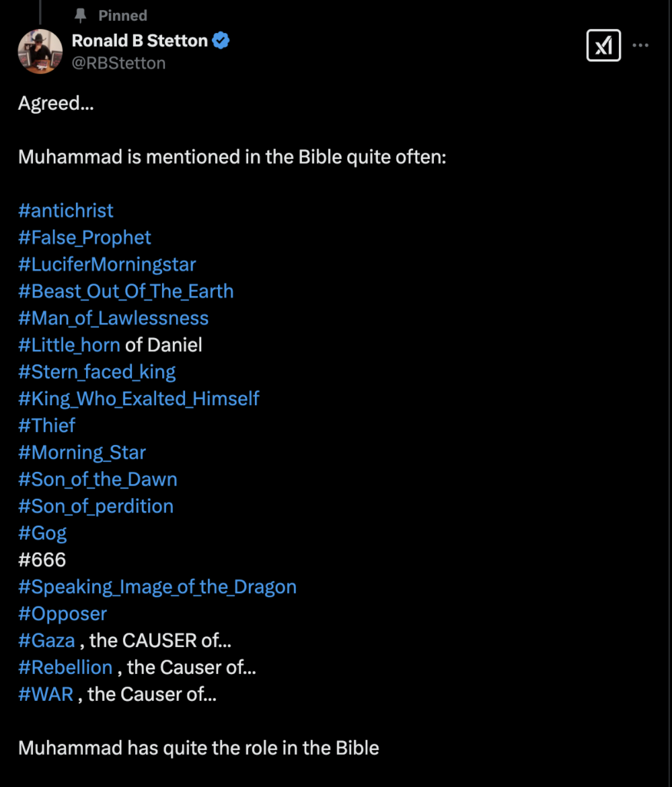Open the #False_Prophet hashtag
This screenshot has height=787, width=672.
(x=84, y=237)
